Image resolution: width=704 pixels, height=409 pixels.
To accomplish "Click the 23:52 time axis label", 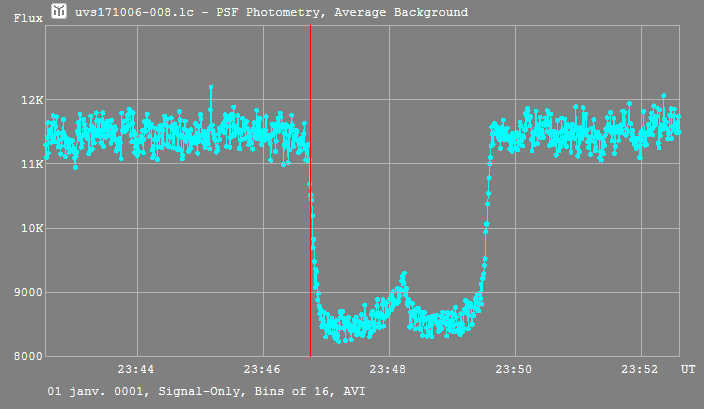I will pyautogui.click(x=641, y=370).
